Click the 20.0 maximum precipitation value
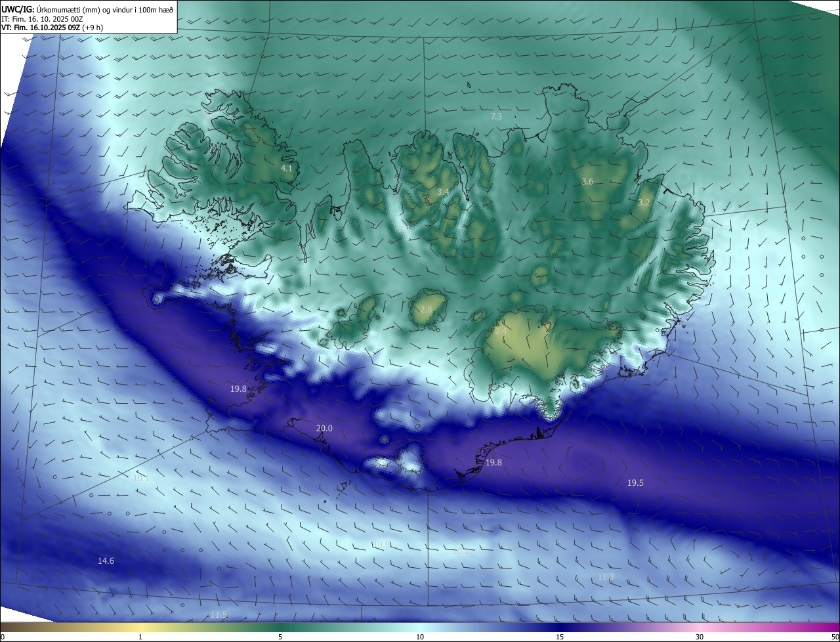The width and height of the screenshot is (840, 642). [324, 428]
